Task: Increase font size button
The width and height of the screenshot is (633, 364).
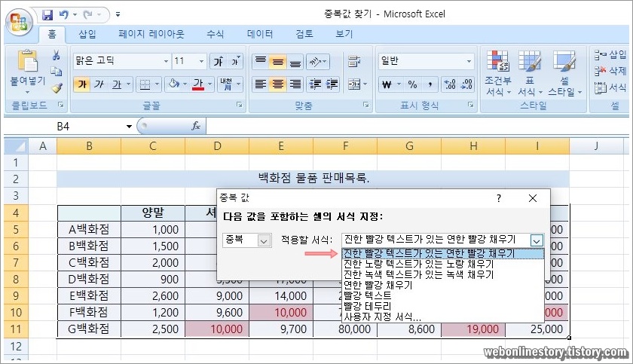Action: coord(218,61)
